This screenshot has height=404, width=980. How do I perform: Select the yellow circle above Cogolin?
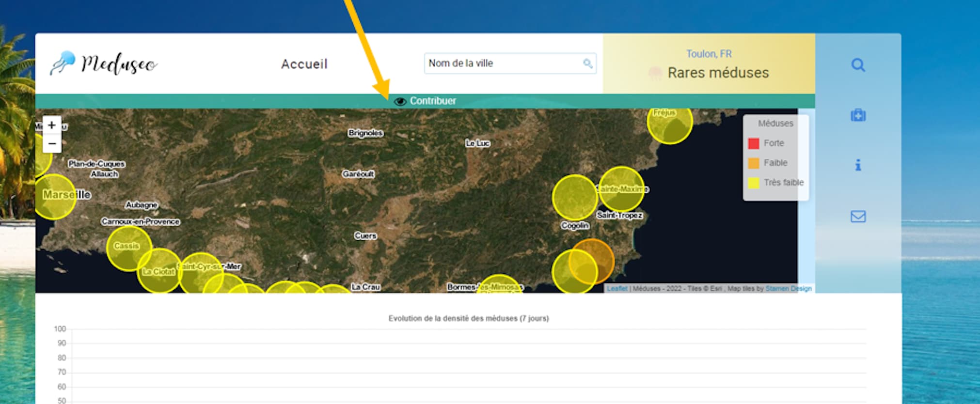pos(575,197)
